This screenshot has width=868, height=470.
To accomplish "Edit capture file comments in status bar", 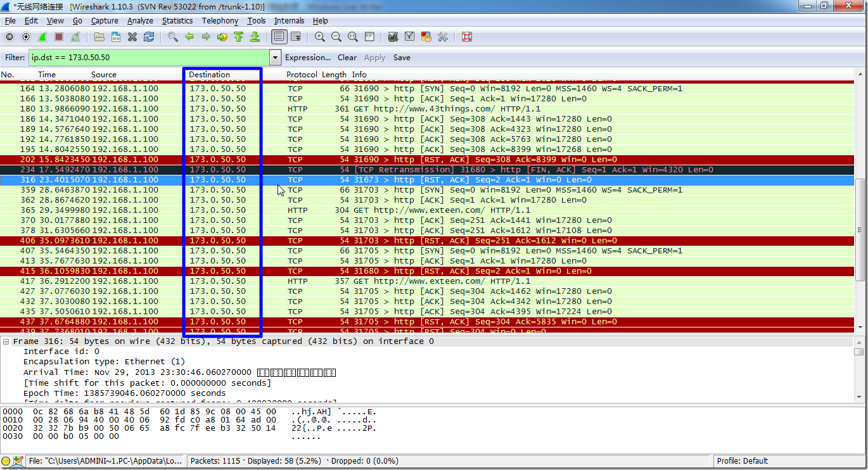I will 18,461.
